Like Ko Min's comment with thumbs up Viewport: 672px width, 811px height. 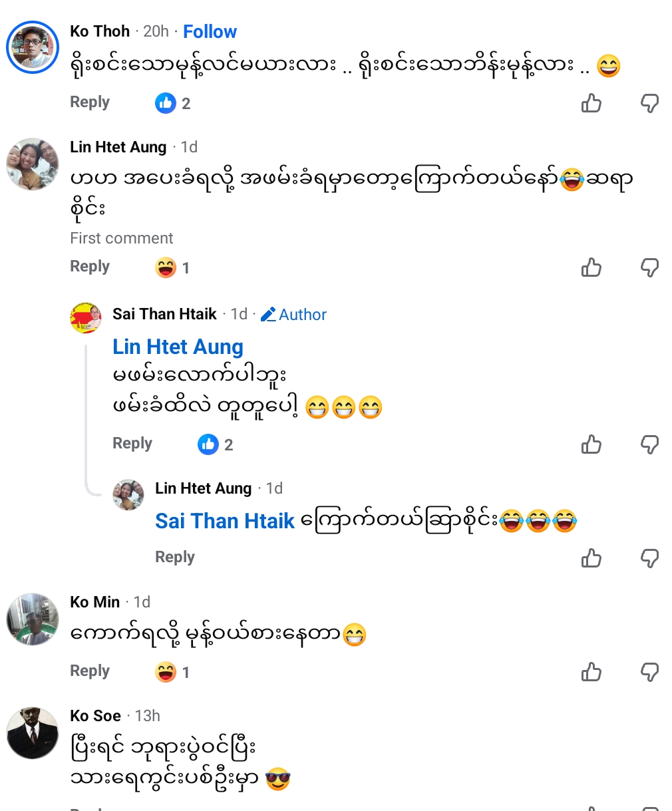point(591,673)
